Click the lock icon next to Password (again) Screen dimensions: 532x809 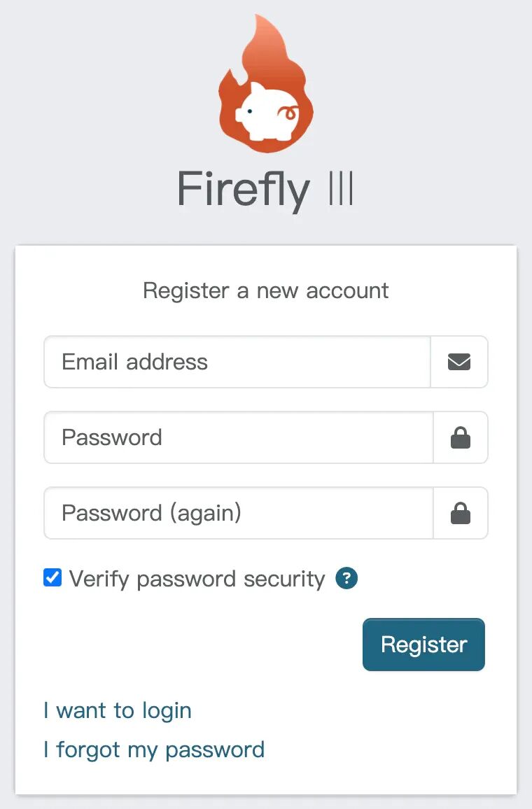461,513
